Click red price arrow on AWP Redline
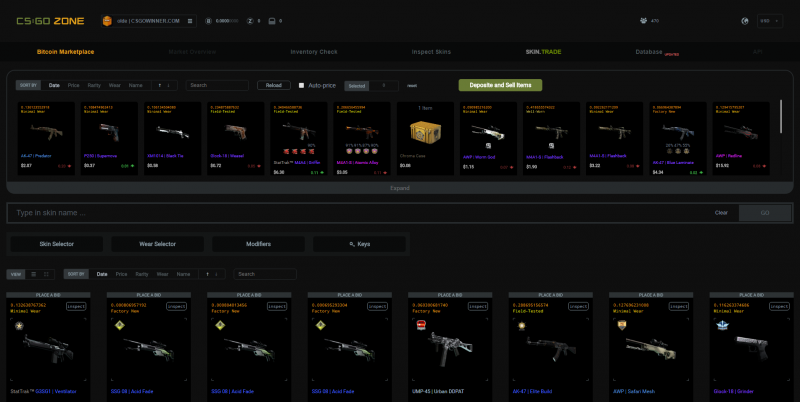Image resolution: width=800 pixels, height=402 pixels. (764, 166)
